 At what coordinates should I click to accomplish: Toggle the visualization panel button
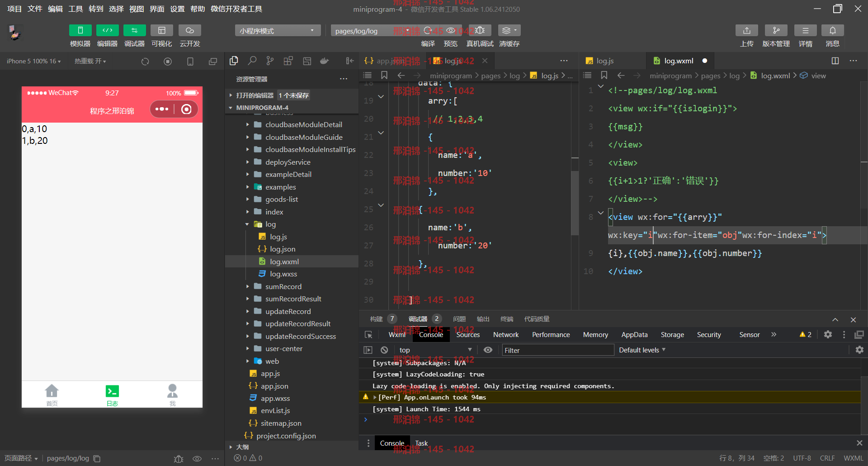161,30
